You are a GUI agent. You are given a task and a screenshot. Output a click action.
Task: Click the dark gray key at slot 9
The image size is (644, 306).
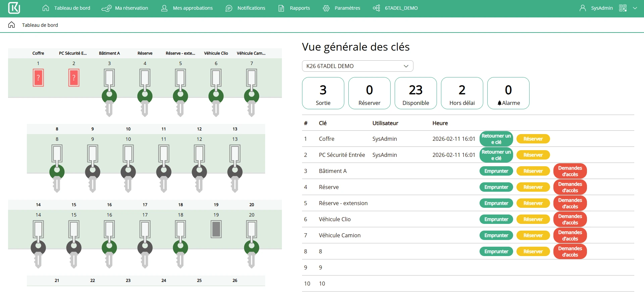tap(93, 168)
